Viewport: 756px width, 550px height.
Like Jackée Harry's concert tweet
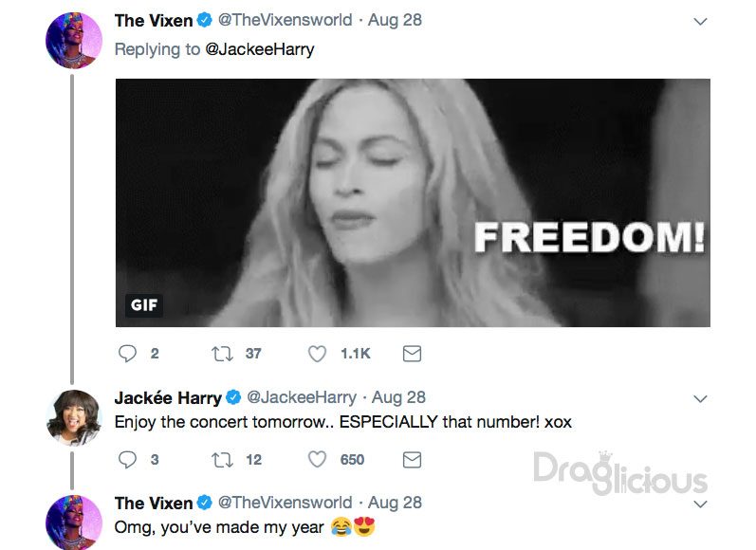317,459
